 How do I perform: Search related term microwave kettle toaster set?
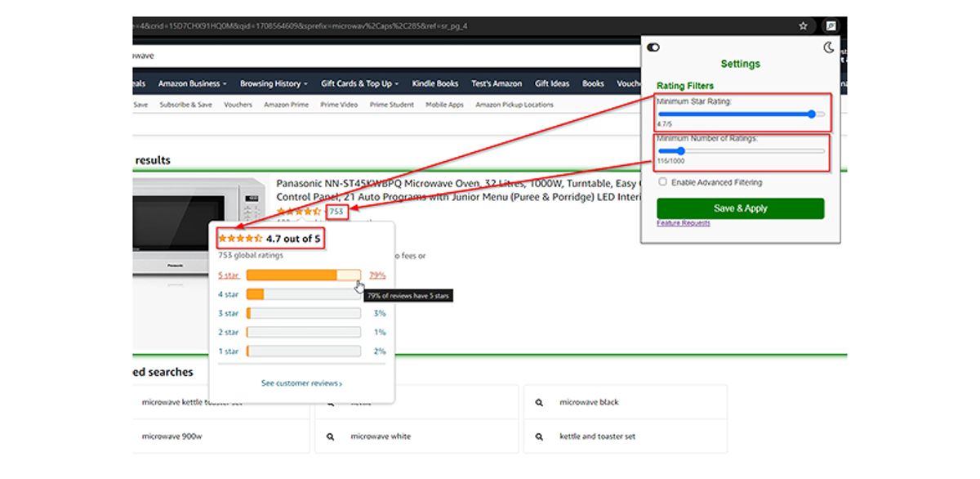(x=192, y=402)
